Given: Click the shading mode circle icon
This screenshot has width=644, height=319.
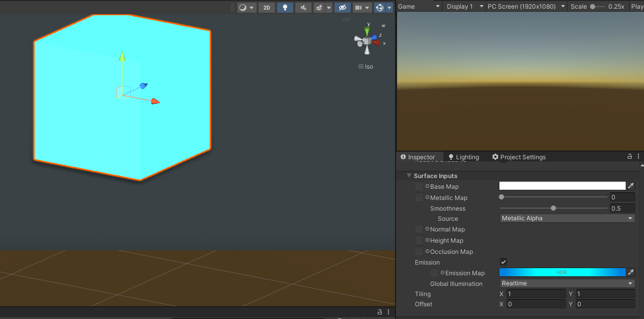Looking at the screenshot, I should pos(242,7).
